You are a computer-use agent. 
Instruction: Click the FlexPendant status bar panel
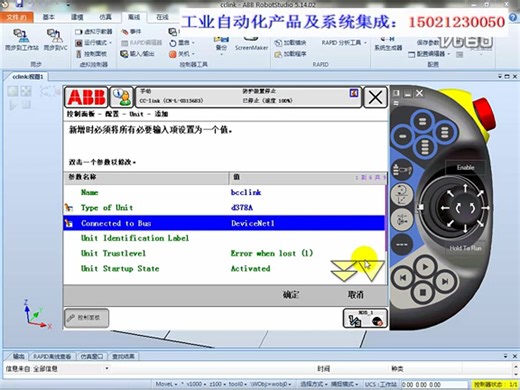(x=248, y=97)
